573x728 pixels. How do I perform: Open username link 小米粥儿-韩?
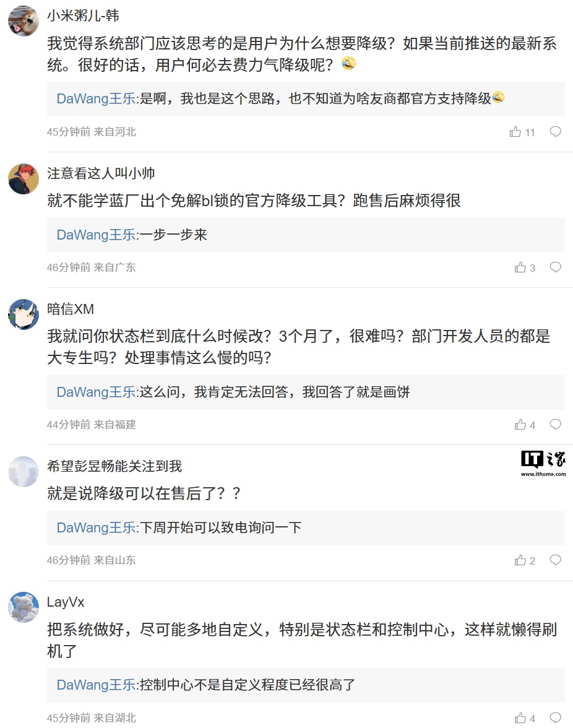point(83,16)
